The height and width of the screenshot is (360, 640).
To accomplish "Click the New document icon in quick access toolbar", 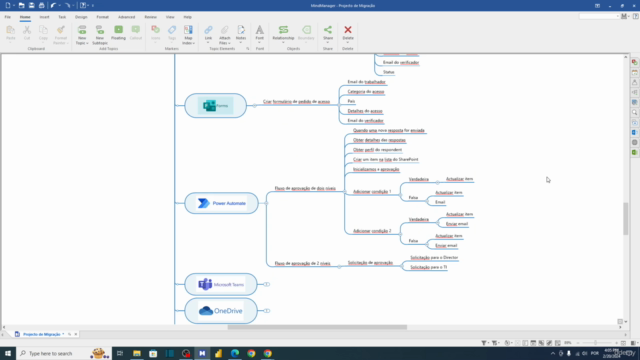I will [x=8, y=5].
